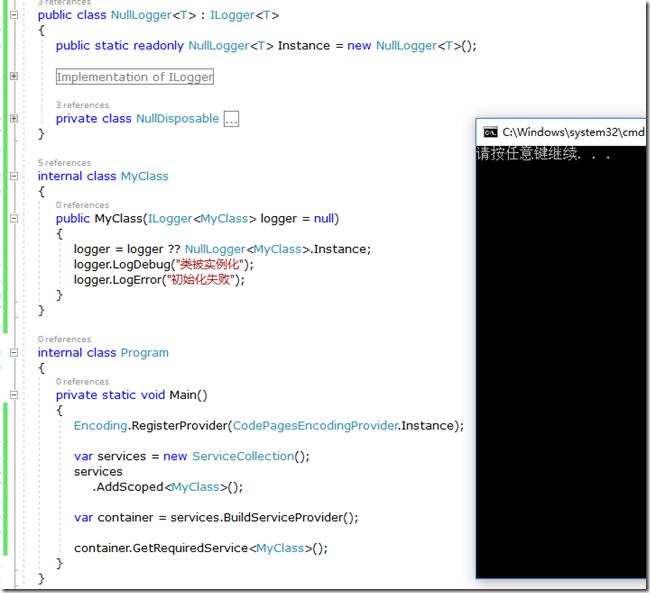Click the cmd window icon in title bar
The image size is (650, 593).
click(x=490, y=132)
